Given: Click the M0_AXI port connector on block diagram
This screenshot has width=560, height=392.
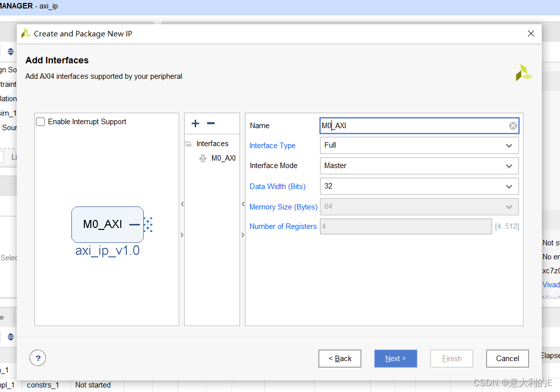Looking at the screenshot, I should (x=148, y=224).
